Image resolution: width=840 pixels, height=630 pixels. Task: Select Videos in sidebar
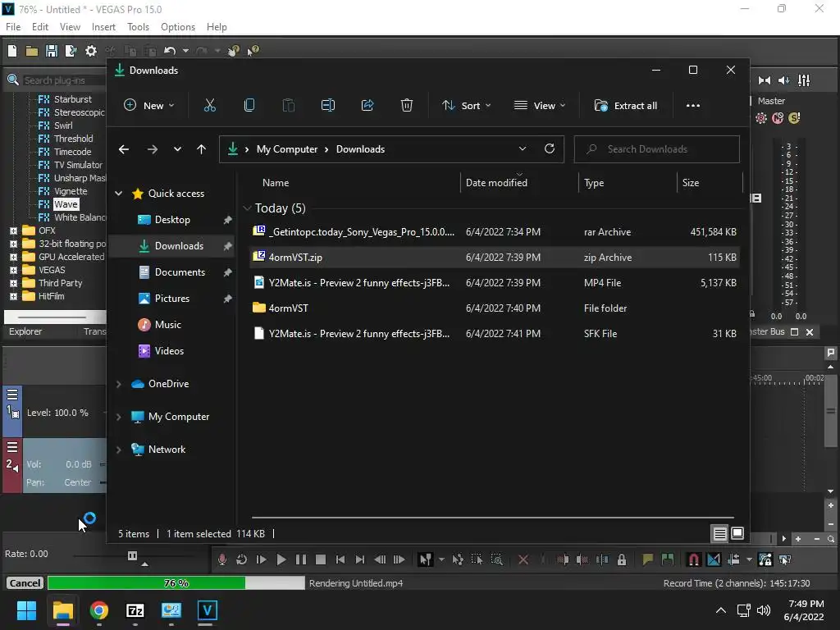172,351
